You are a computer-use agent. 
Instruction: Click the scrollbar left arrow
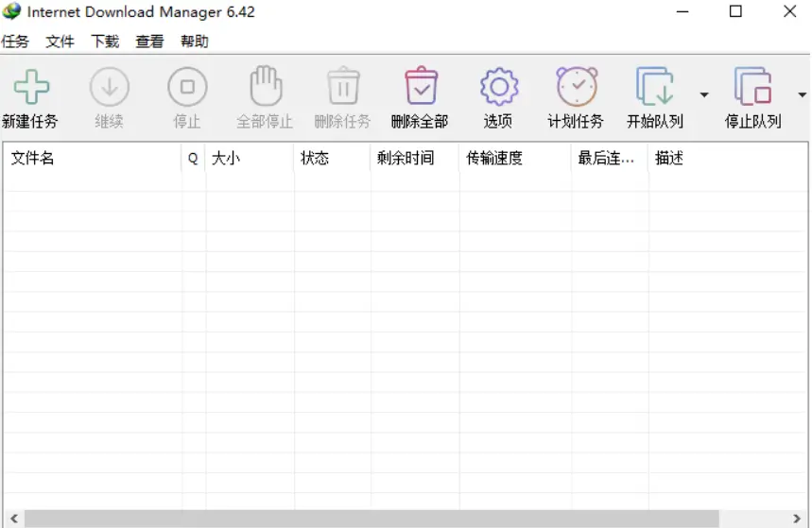click(14, 519)
